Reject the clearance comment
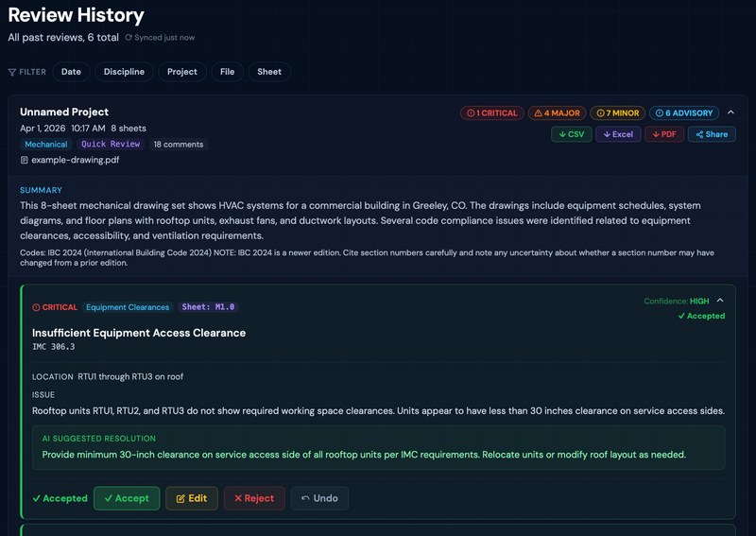Screen dimensions: 756x536 (x=254, y=498)
